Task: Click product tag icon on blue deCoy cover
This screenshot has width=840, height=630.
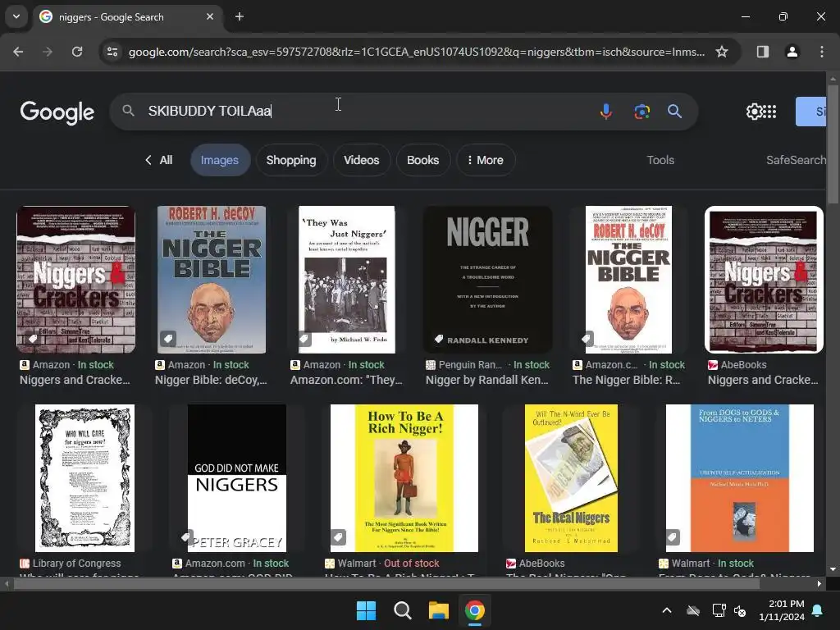Action: tap(167, 339)
